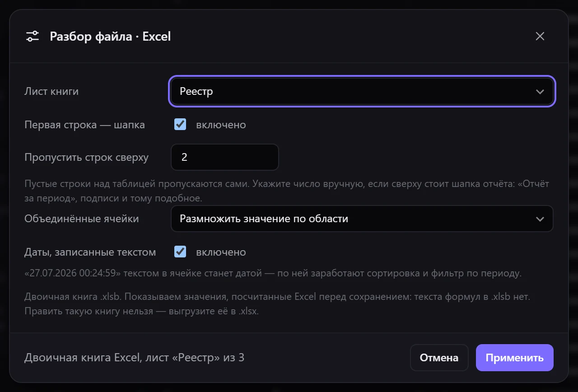This screenshot has height=392, width=578.
Task: Click the Разбор файла · Excel title
Action: (x=110, y=36)
